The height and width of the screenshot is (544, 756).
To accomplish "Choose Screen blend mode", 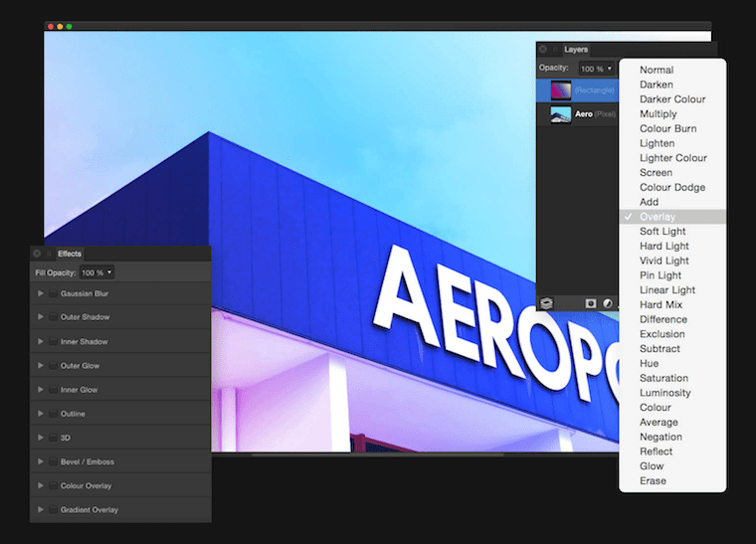I will (x=672, y=172).
